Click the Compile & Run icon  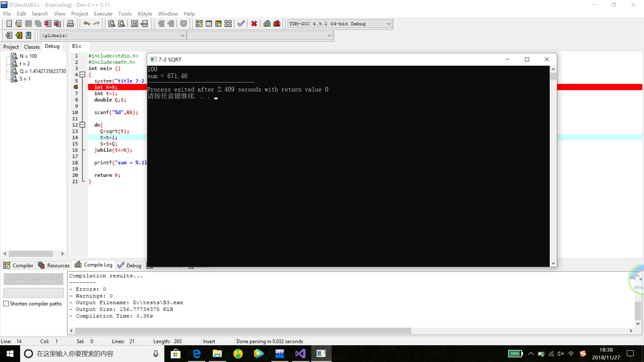(218, 24)
